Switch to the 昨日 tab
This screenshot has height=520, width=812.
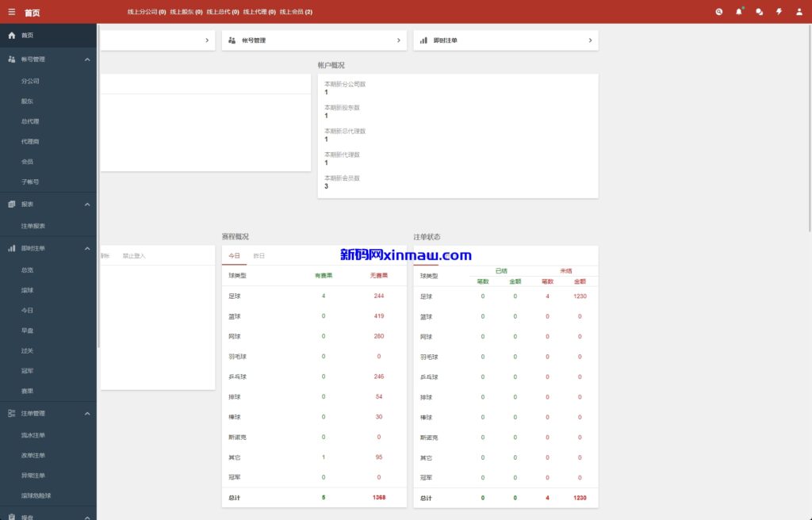(259, 256)
